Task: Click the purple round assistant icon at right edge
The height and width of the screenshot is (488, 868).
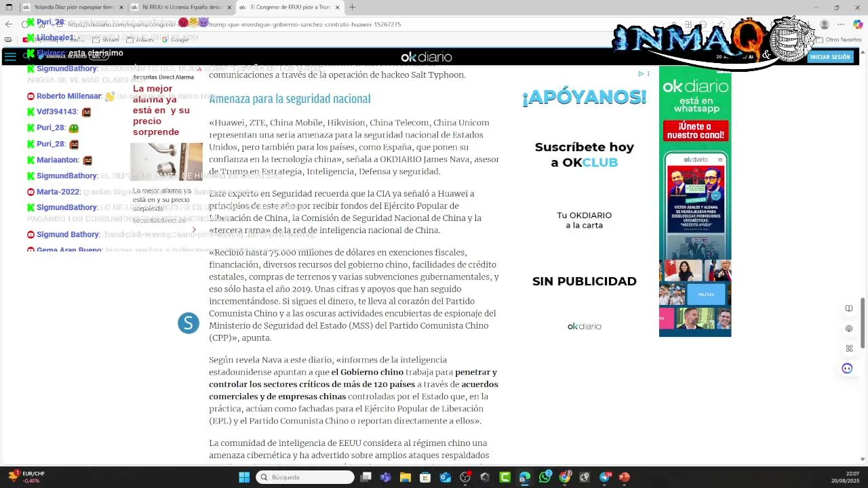Action: coord(847,368)
